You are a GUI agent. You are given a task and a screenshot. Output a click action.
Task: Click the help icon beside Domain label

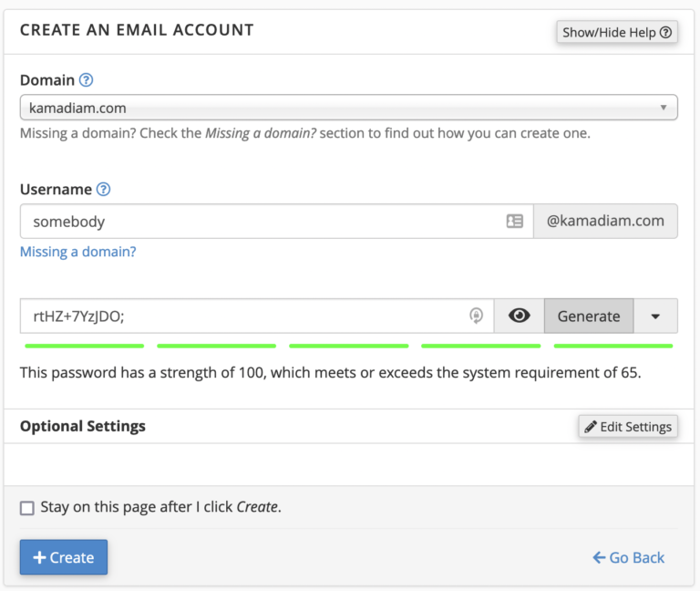coord(87,80)
